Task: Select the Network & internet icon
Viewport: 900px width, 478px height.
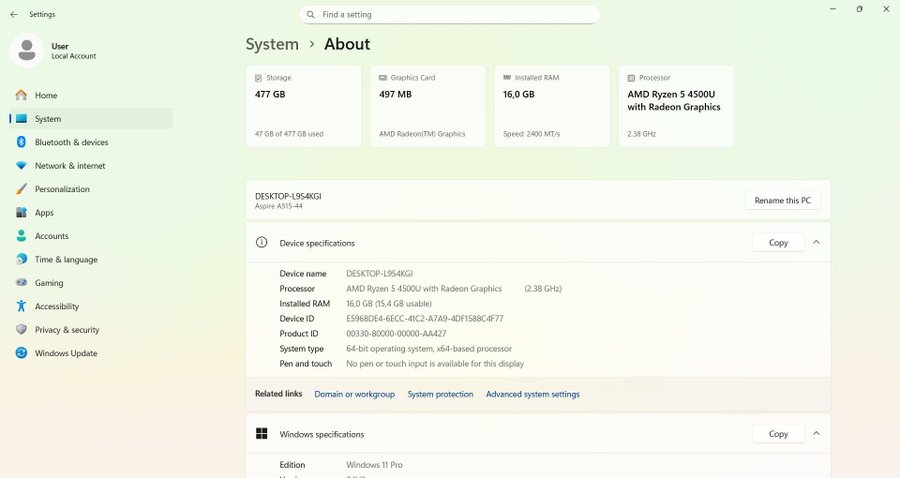Action: (x=21, y=166)
